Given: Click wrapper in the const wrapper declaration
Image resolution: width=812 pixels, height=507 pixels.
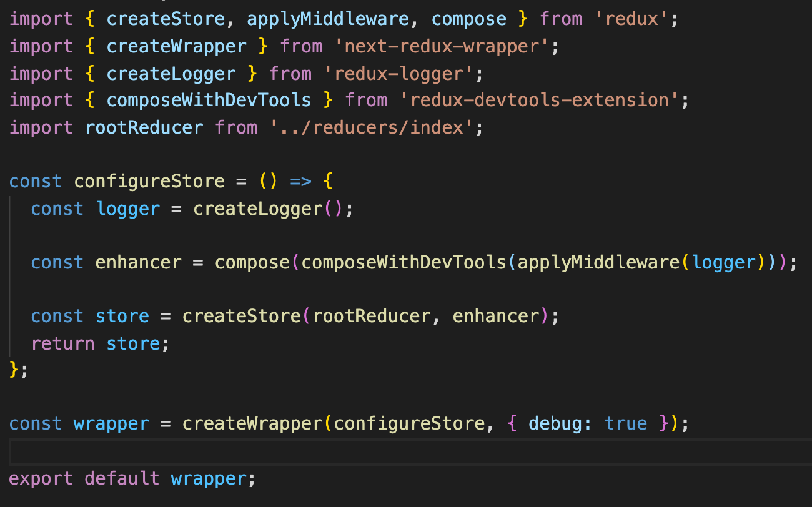Looking at the screenshot, I should 112,424.
